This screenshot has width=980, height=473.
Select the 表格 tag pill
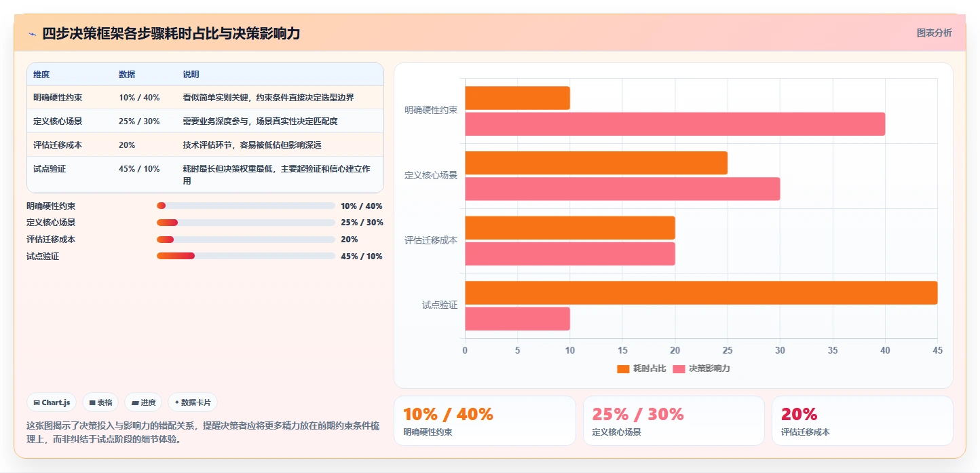click(x=100, y=402)
